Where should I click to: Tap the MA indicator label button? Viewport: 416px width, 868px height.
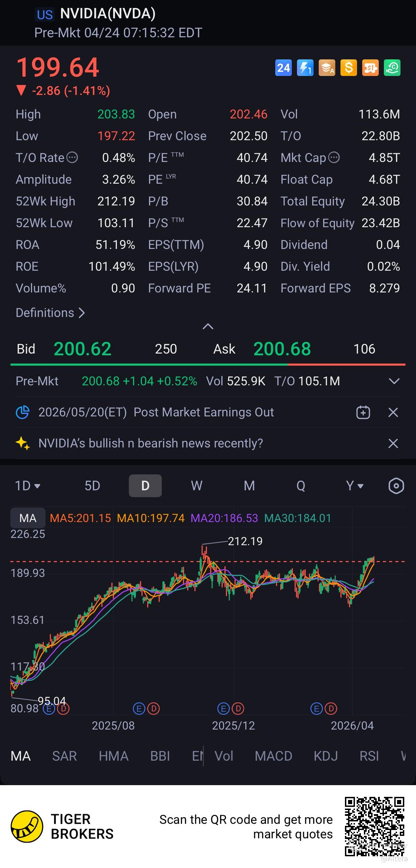(28, 518)
